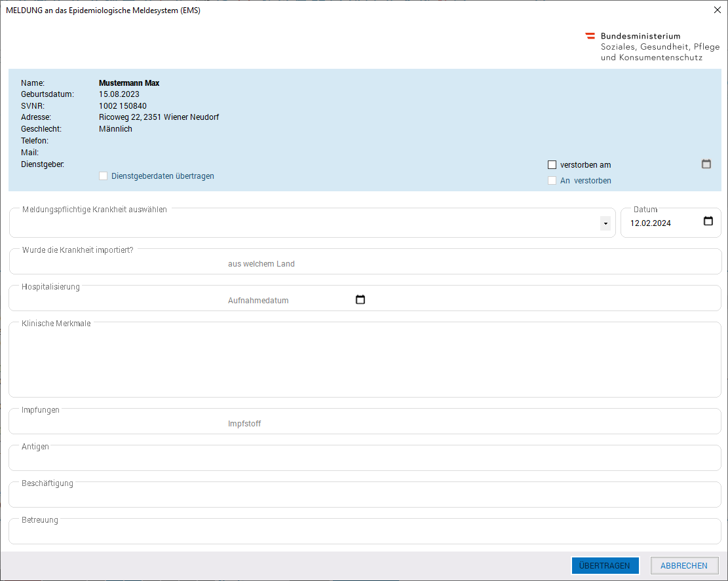Image resolution: width=728 pixels, height=581 pixels.
Task: Toggle the 'An verstorben' checkbox
Action: pyautogui.click(x=552, y=181)
